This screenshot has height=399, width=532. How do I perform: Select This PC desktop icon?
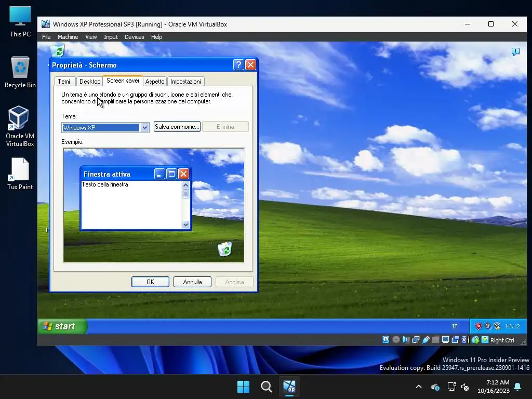click(x=20, y=21)
